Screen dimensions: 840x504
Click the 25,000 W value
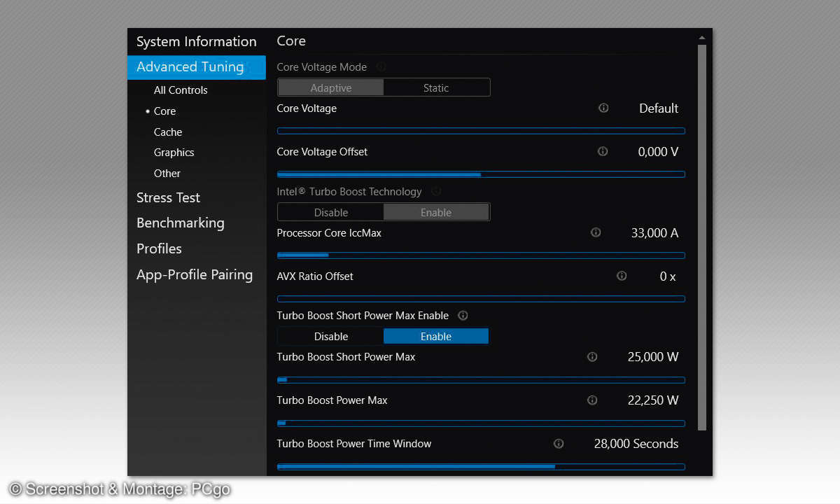(x=653, y=357)
